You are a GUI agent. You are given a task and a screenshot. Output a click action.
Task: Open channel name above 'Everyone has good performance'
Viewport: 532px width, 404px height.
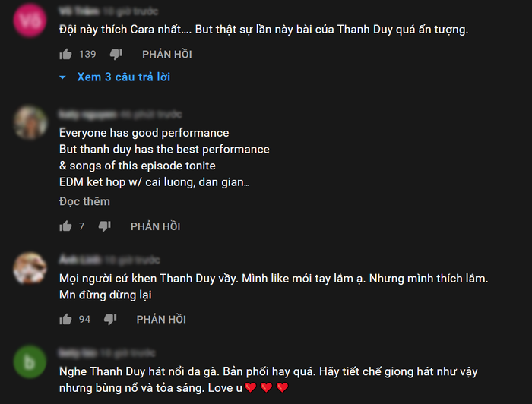pyautogui.click(x=87, y=114)
